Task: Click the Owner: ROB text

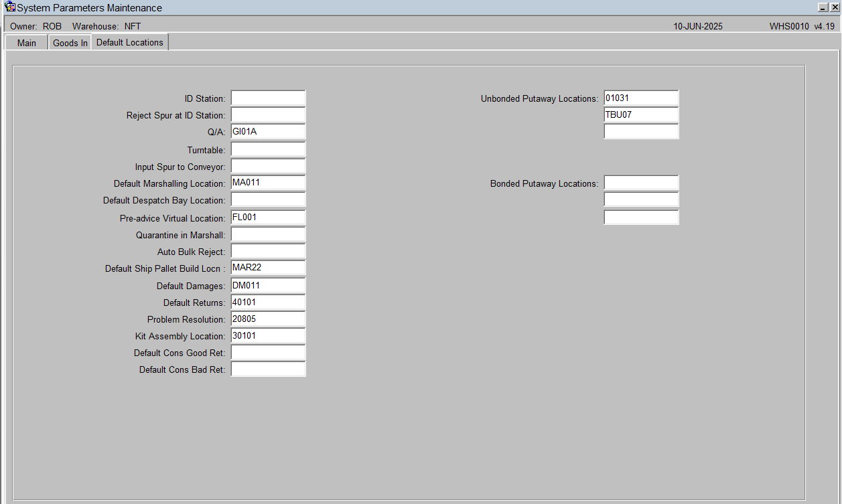Action: (36, 26)
